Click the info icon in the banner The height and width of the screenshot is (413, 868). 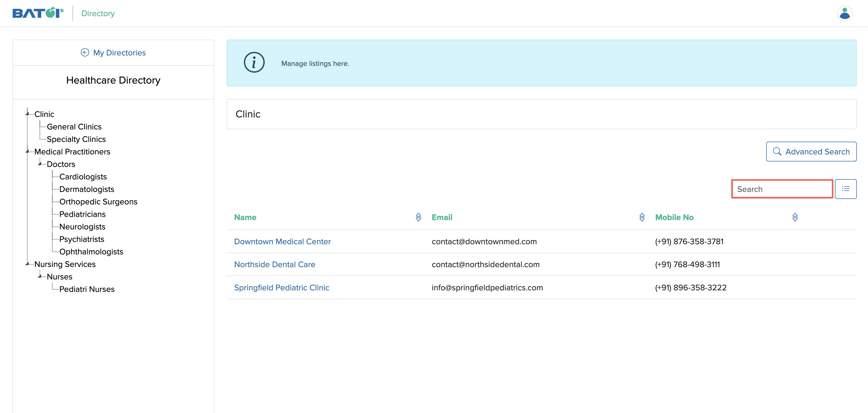click(x=254, y=62)
